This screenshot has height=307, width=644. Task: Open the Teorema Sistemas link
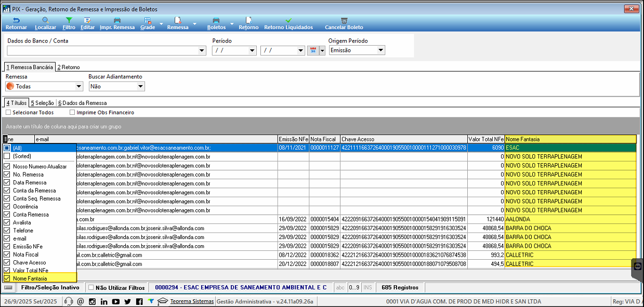click(192, 301)
